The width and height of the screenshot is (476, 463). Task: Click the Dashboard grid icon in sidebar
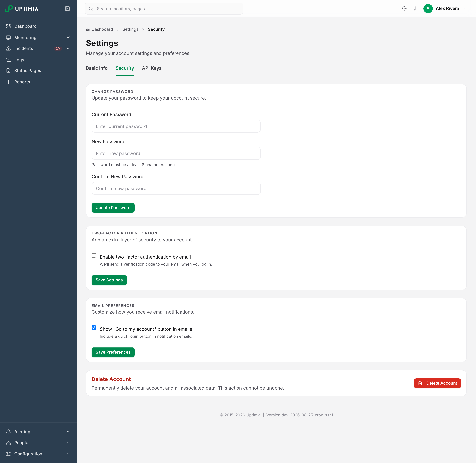[x=8, y=26]
